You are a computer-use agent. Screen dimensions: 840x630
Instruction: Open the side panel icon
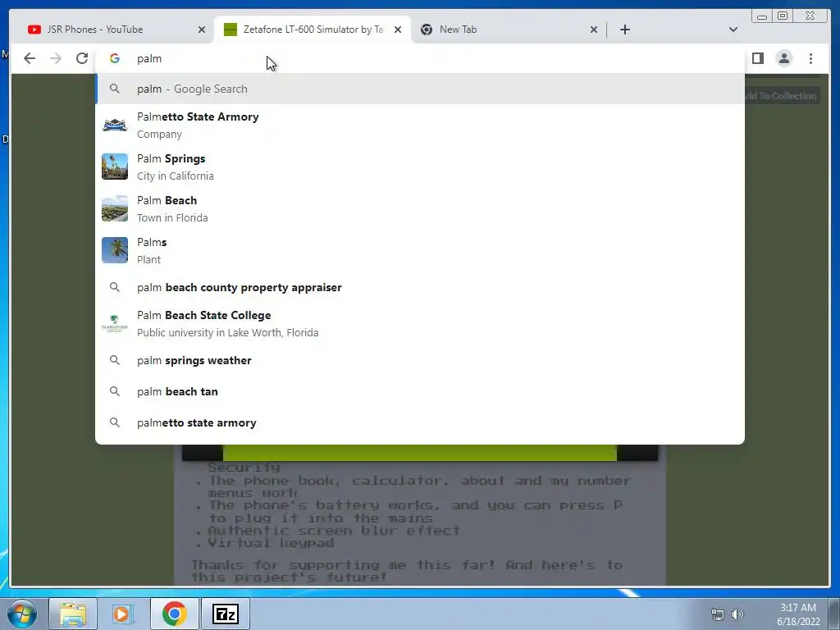[757, 58]
